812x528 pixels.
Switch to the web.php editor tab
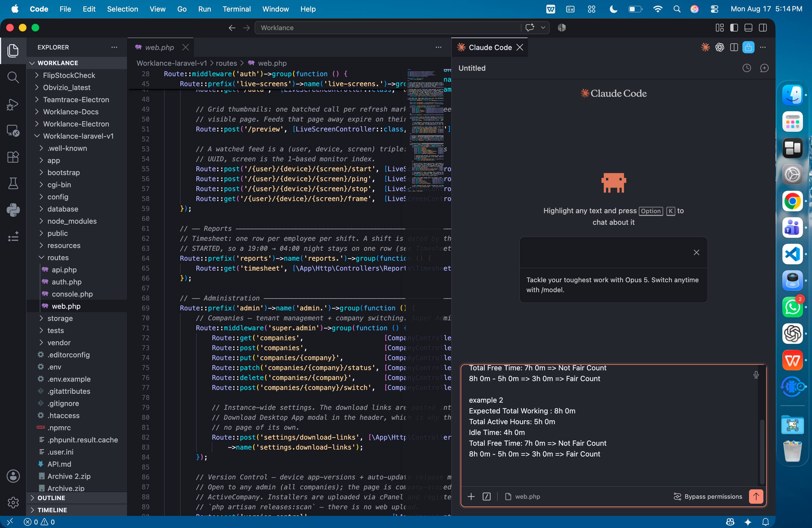coord(159,47)
